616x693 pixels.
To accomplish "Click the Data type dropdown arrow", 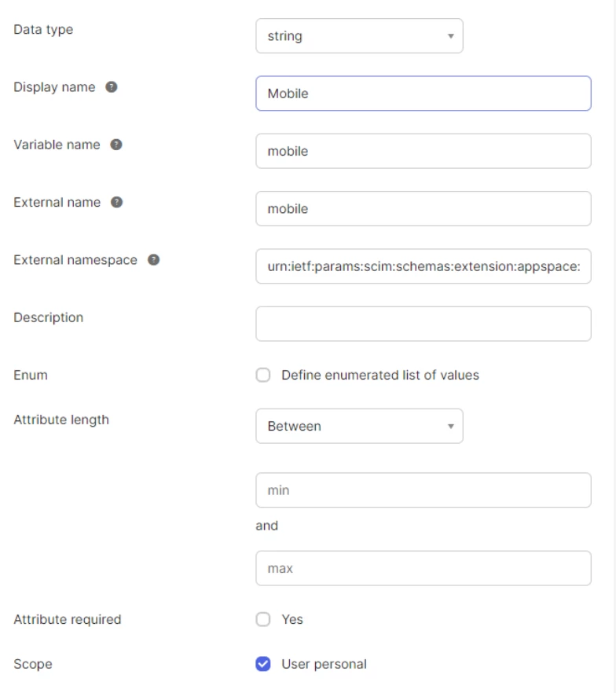I will (x=451, y=36).
